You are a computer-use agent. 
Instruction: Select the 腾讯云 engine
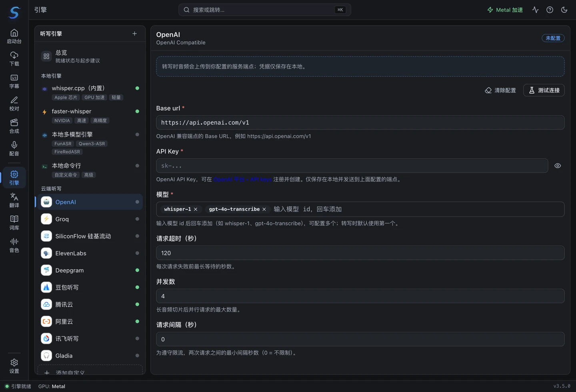pyautogui.click(x=90, y=304)
